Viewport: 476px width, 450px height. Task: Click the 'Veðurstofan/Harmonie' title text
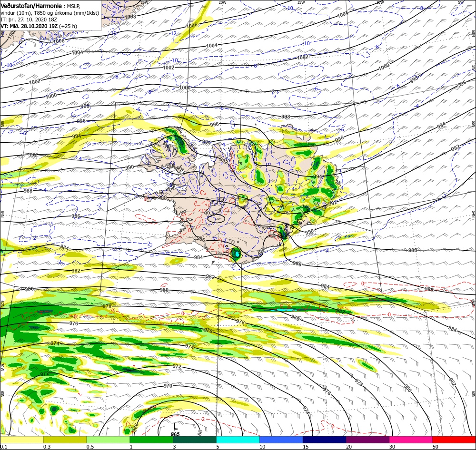click(31, 6)
